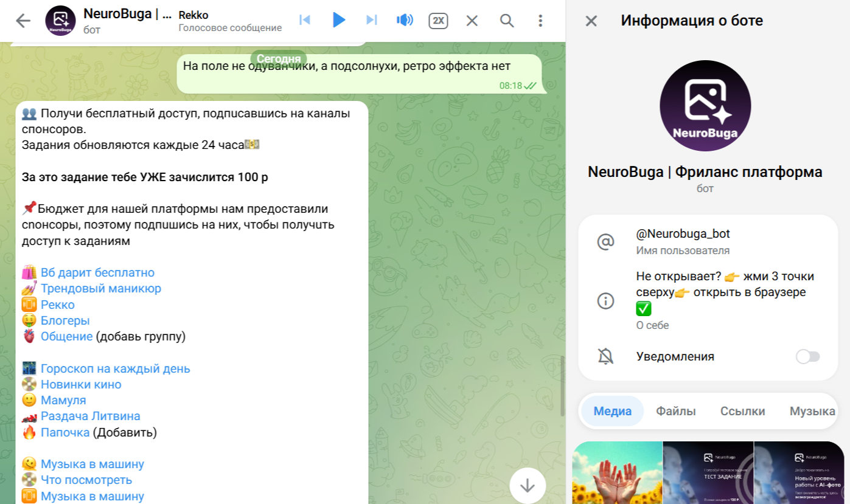Copy the @Neurobuga_bot username

pyautogui.click(x=683, y=233)
